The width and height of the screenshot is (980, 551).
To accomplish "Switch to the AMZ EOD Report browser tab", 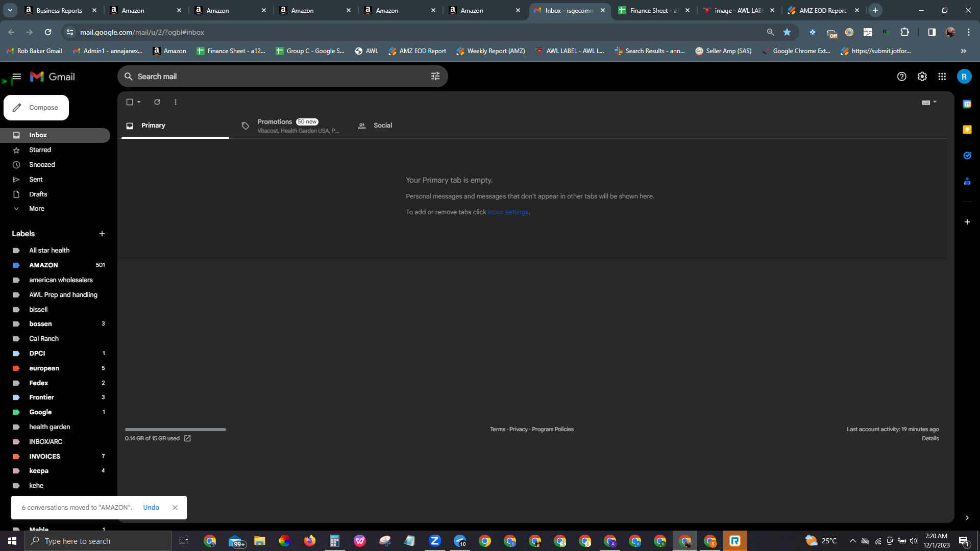I will [x=824, y=10].
